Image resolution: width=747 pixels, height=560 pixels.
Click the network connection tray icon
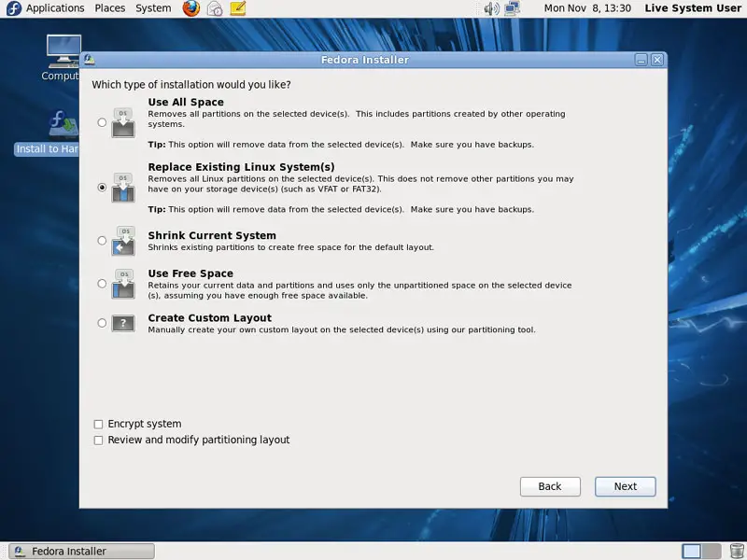(512, 8)
